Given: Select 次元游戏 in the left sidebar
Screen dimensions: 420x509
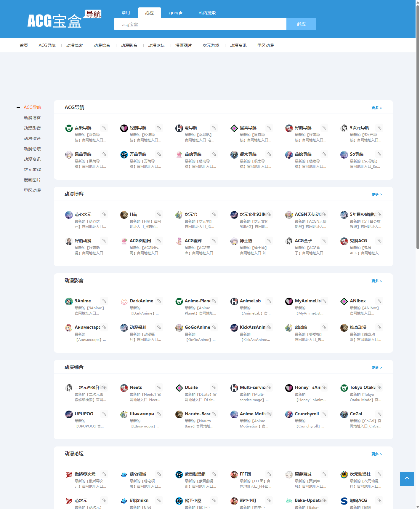Looking at the screenshot, I should click(32, 170).
